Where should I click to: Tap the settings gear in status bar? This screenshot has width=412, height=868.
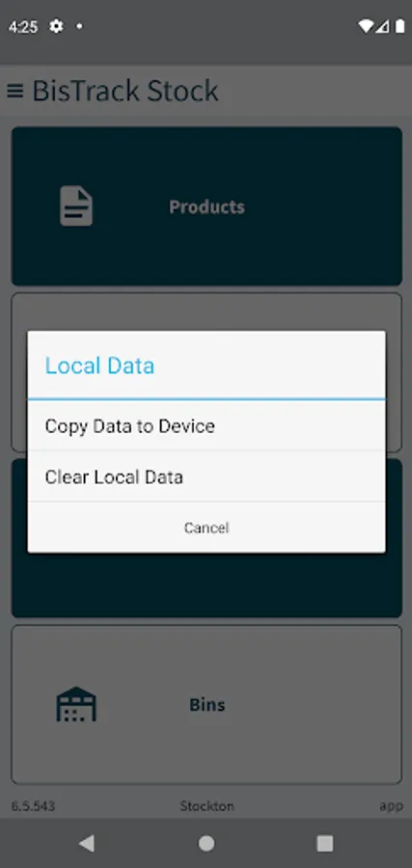coord(56,26)
